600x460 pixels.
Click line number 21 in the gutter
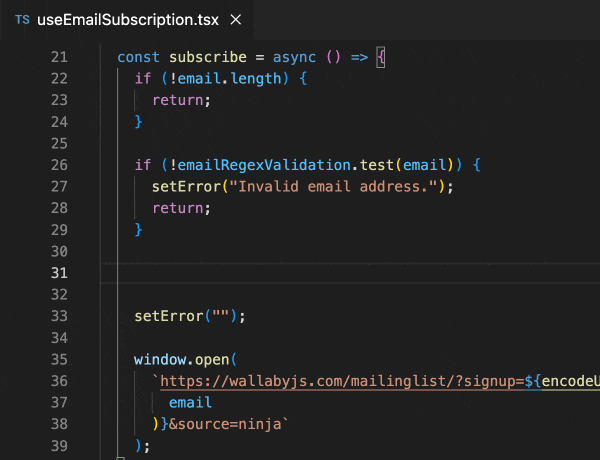pos(58,58)
